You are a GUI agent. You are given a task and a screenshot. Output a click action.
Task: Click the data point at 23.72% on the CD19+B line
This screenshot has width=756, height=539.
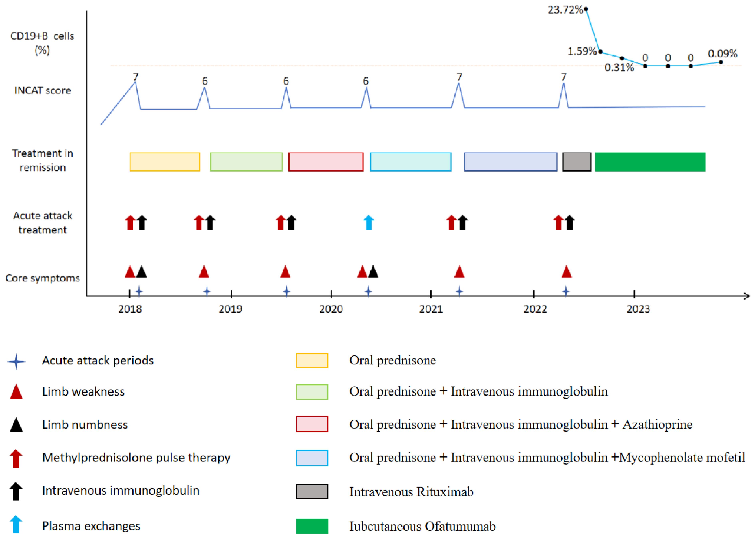pos(586,9)
